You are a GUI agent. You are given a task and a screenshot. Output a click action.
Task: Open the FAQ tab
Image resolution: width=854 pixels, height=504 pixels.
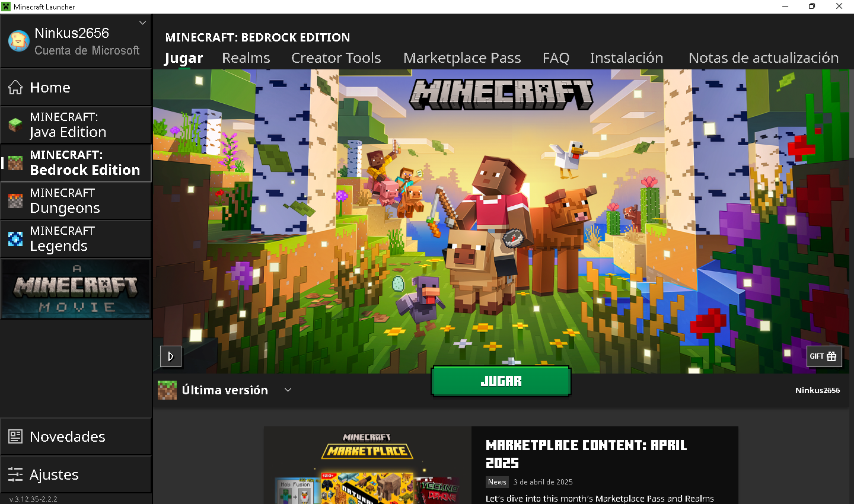[x=556, y=58]
